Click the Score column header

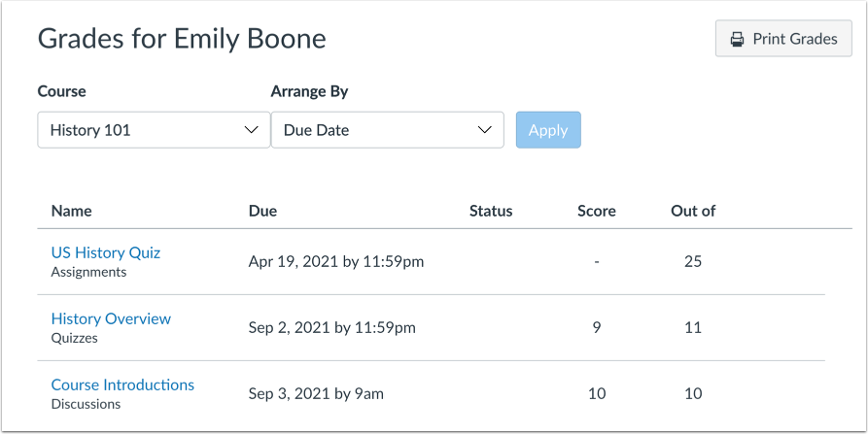click(596, 211)
